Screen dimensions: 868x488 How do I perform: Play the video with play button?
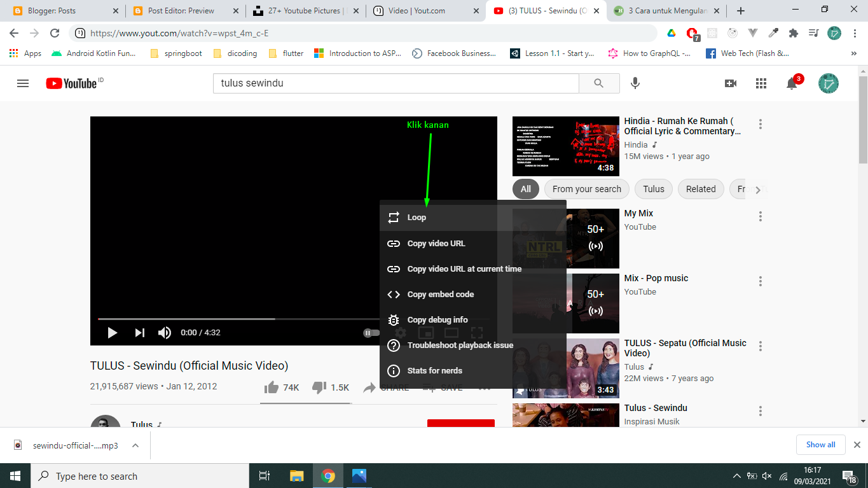tap(113, 332)
